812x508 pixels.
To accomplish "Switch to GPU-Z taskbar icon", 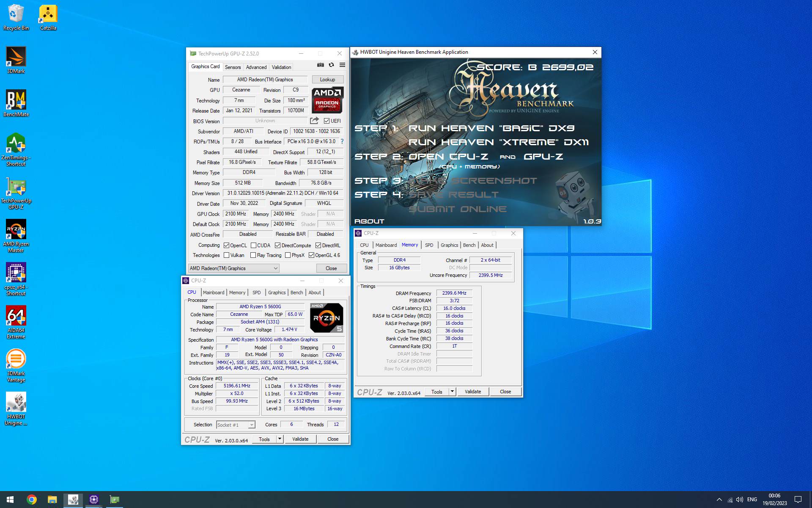I will click(115, 500).
